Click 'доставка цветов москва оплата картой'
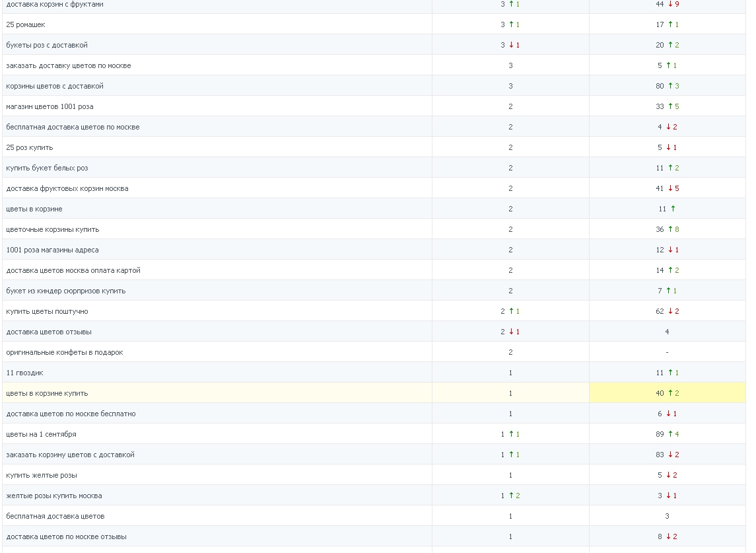 pyautogui.click(x=73, y=271)
